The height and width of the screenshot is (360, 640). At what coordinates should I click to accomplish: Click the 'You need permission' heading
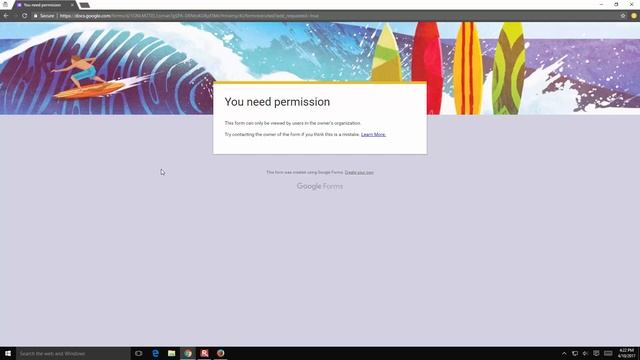(277, 102)
